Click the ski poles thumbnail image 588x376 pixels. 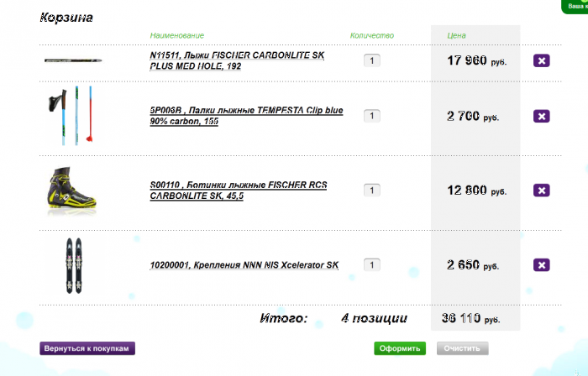(71, 116)
